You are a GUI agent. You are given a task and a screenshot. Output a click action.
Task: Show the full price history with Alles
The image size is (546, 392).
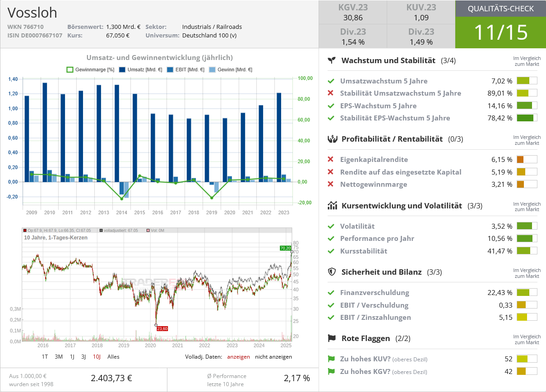[113, 357]
